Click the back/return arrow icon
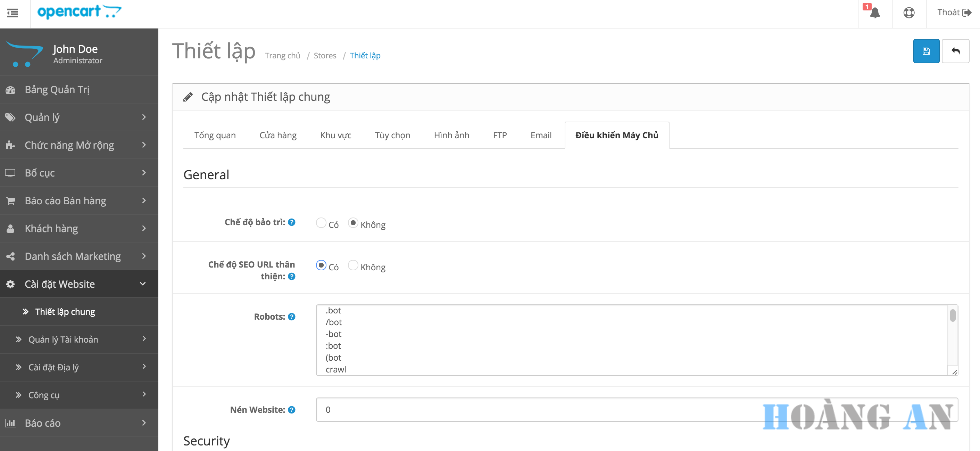980x451 pixels. pos(956,52)
